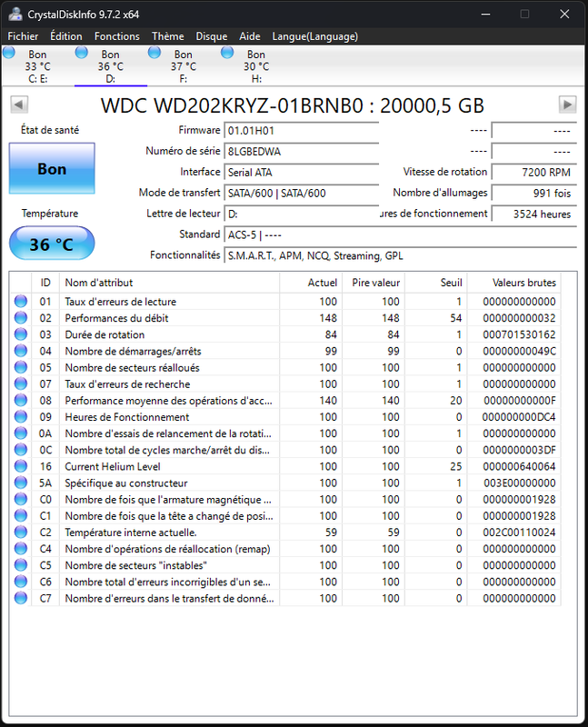Click status orb for attribute C1 row
Image resolution: width=588 pixels, height=727 pixels.
[21, 515]
